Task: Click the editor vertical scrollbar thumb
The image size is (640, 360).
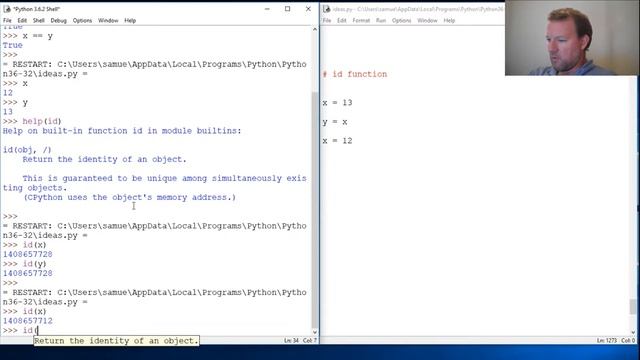Action: click(x=633, y=307)
